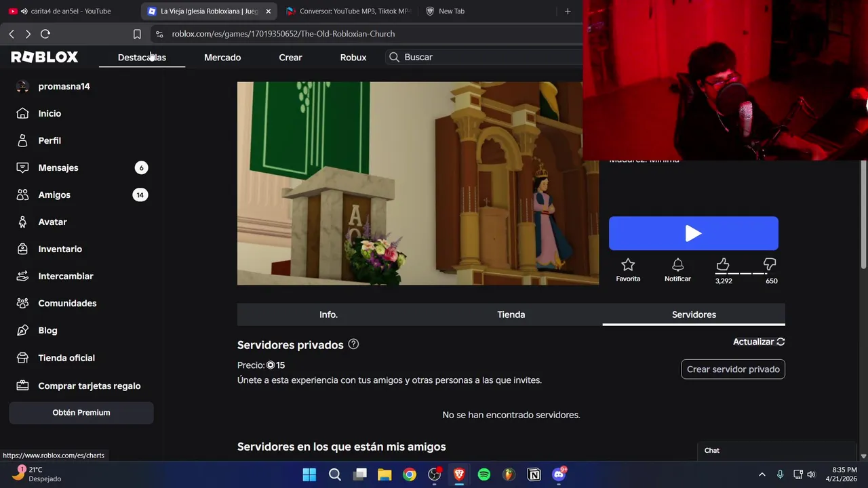Click Crear servidor privado button
This screenshot has height=488, width=868.
[733, 369]
